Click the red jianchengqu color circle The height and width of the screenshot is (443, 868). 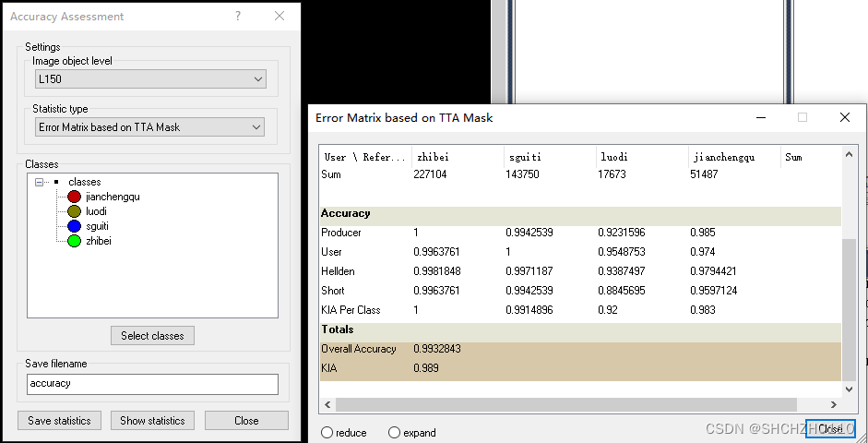click(74, 197)
